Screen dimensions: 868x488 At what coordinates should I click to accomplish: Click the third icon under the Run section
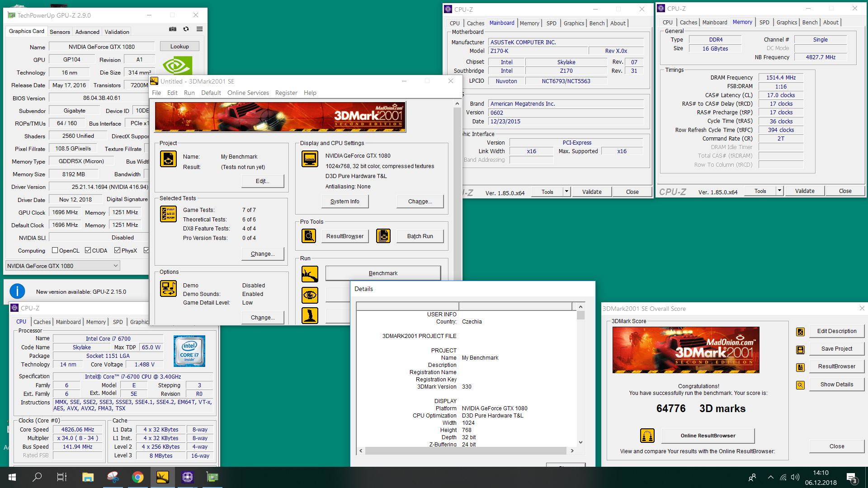tap(310, 315)
